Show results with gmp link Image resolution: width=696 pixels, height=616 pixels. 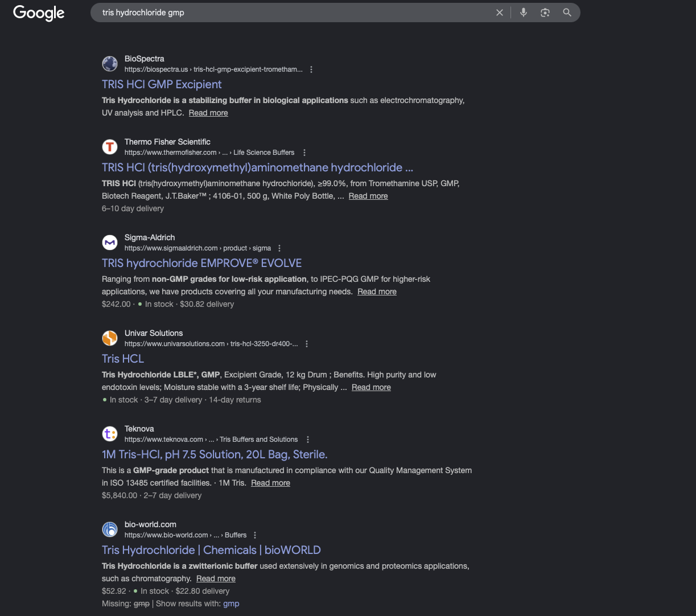click(231, 603)
